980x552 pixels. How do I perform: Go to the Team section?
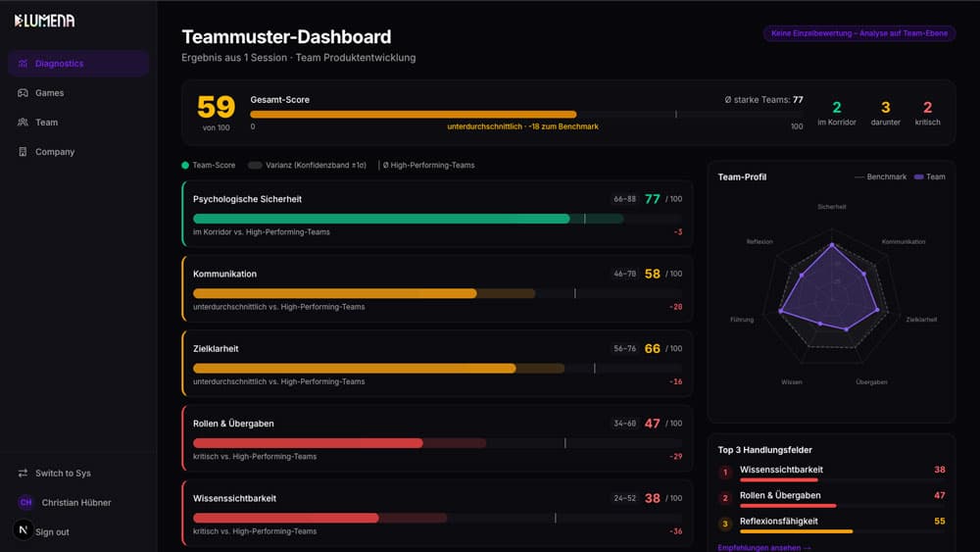[78, 122]
